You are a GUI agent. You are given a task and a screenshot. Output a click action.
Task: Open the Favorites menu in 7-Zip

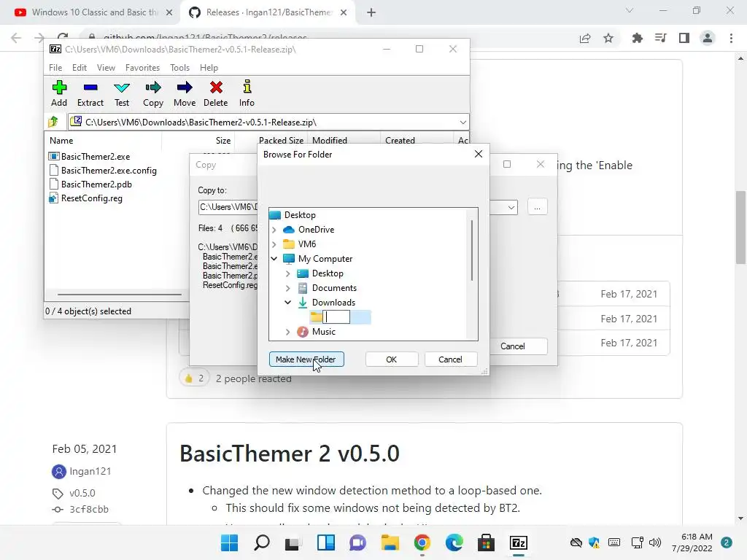pos(142,68)
